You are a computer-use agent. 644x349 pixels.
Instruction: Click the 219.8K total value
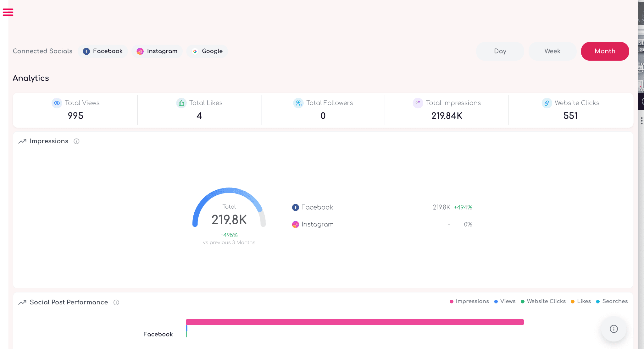point(229,220)
